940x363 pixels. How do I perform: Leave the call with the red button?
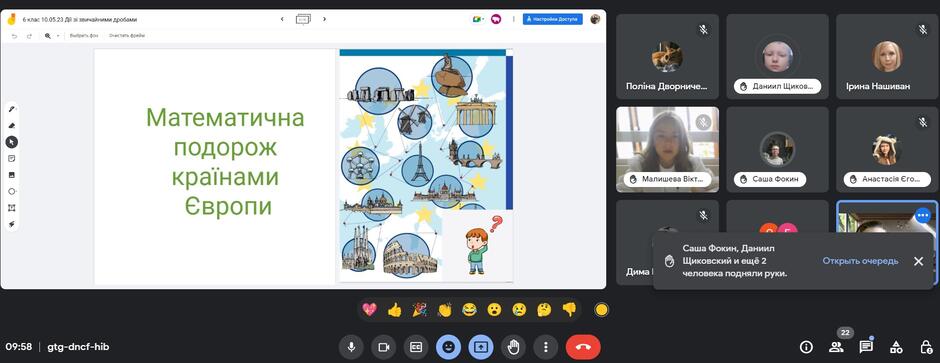click(x=583, y=346)
